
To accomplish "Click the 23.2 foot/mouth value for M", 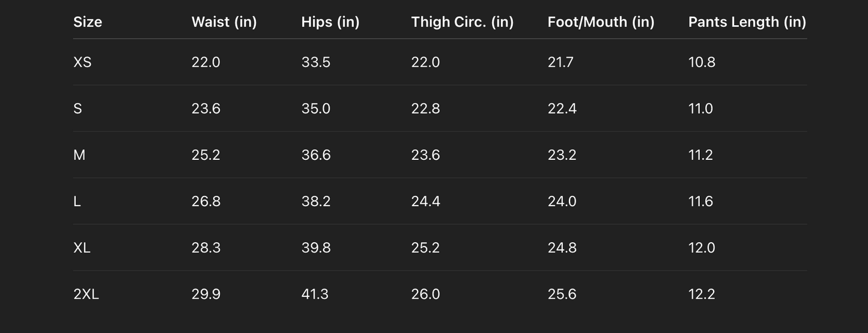I will click(x=562, y=155).
